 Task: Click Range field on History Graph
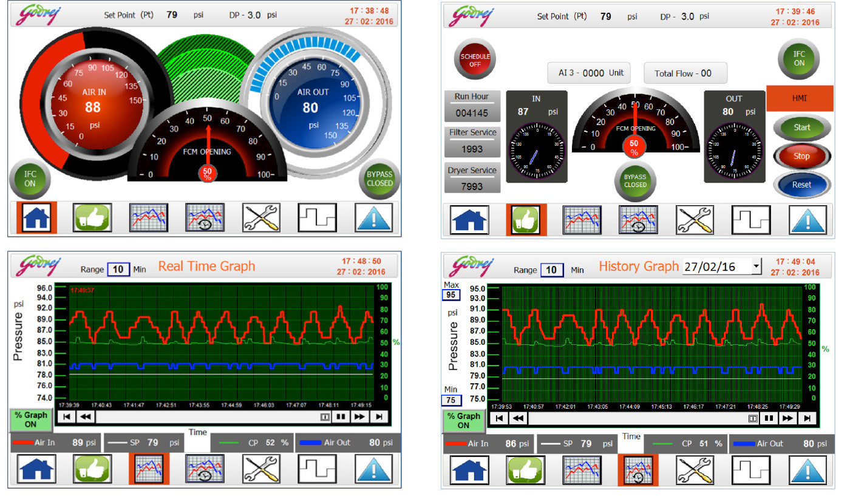coord(551,270)
